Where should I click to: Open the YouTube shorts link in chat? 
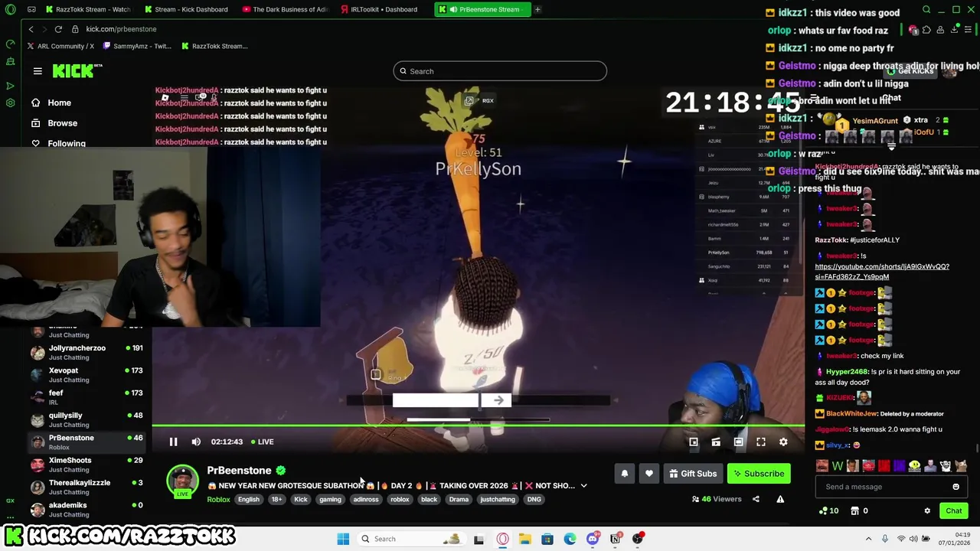pyautogui.click(x=882, y=272)
